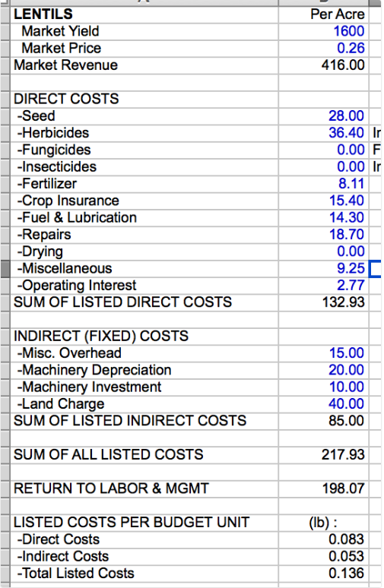Select the Market Price cell 0.26
384x588 pixels.
point(324,48)
